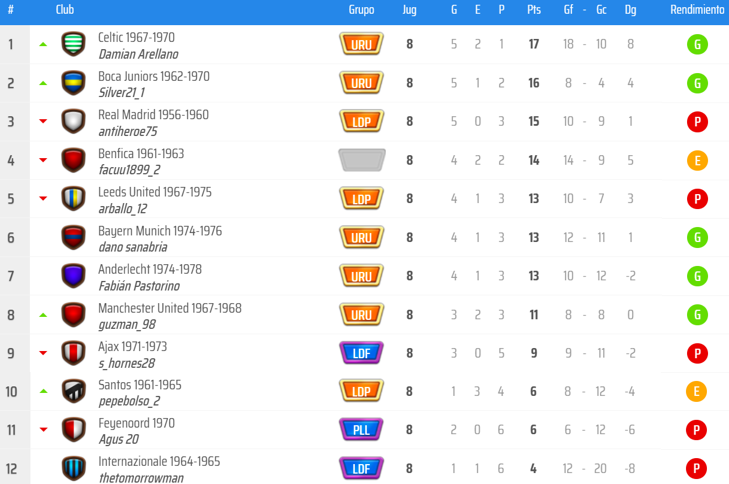Open manager profile thetomorrowman
The image size is (729, 484).
141,478
